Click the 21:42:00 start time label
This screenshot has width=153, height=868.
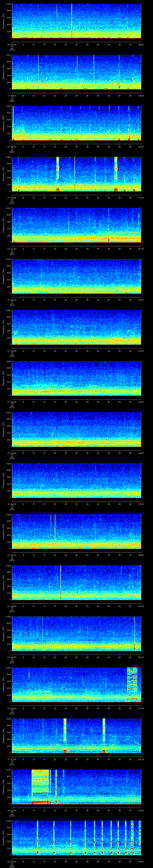click(x=12, y=300)
